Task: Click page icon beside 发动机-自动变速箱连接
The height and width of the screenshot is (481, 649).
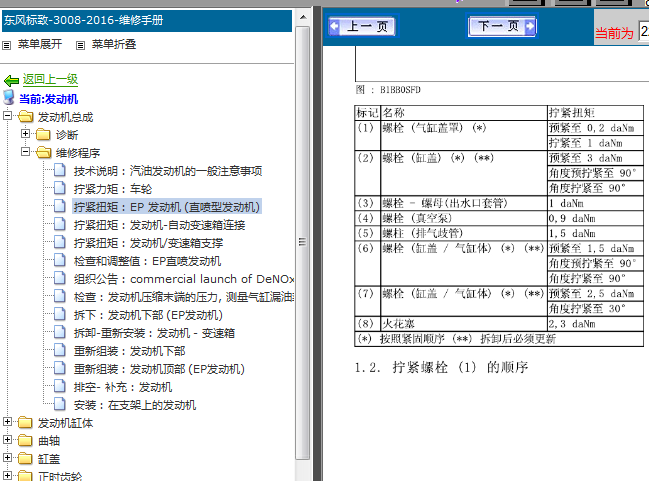Action: [60, 224]
